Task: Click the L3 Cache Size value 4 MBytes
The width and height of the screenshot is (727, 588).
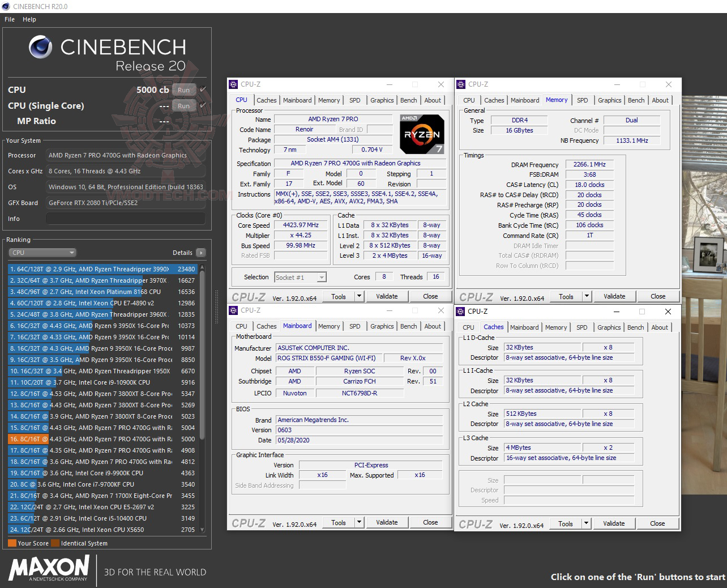Action: [542, 448]
